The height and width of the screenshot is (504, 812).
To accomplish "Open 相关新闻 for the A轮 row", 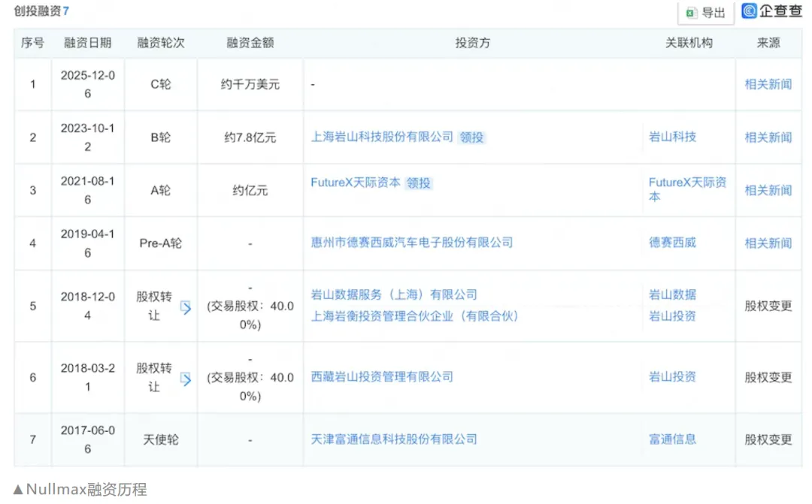I will (x=768, y=191).
